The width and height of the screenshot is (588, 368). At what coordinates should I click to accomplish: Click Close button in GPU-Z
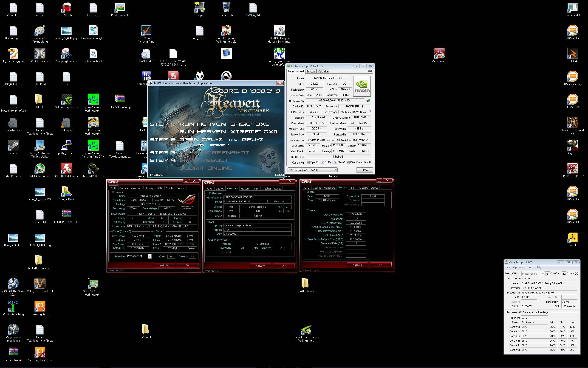pyautogui.click(x=364, y=170)
